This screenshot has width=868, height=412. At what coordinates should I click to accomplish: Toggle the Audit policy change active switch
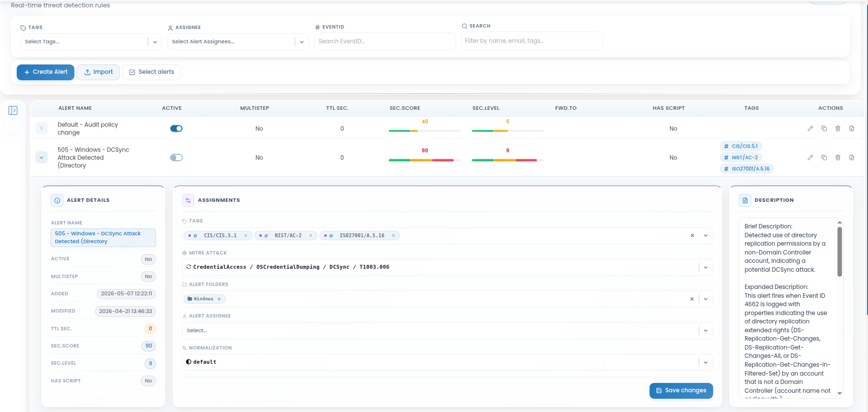pos(176,128)
